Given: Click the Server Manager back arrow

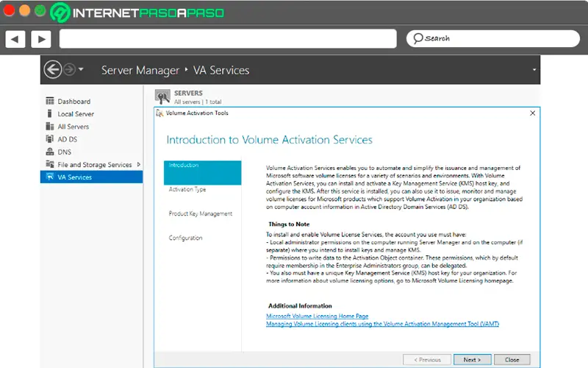Looking at the screenshot, I should [x=52, y=70].
